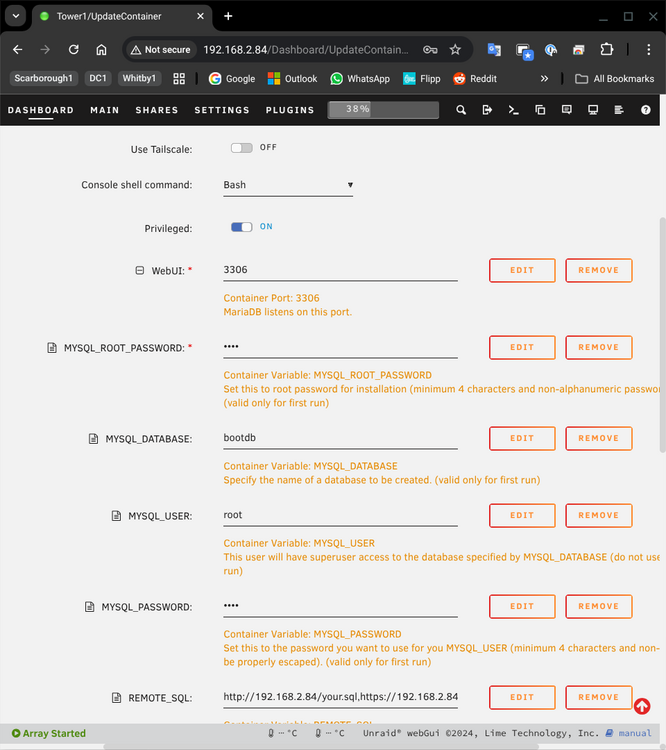Open the Settings menu item

click(222, 110)
